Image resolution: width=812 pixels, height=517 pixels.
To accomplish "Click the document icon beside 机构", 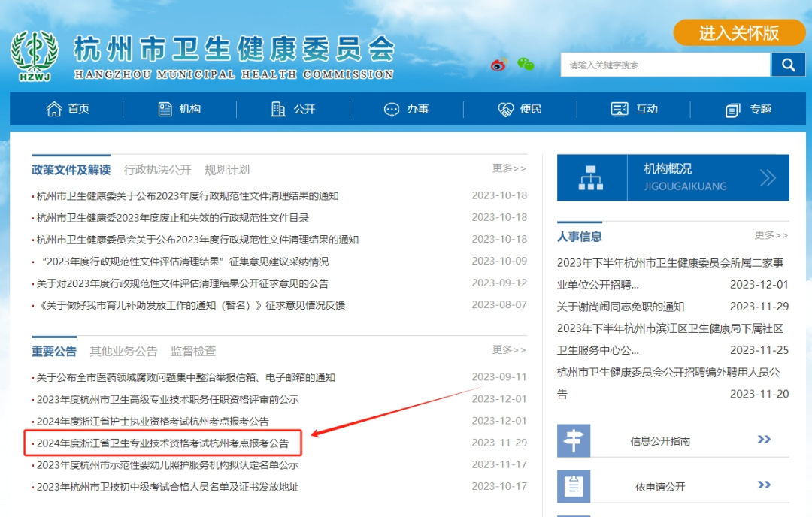I will tap(165, 109).
